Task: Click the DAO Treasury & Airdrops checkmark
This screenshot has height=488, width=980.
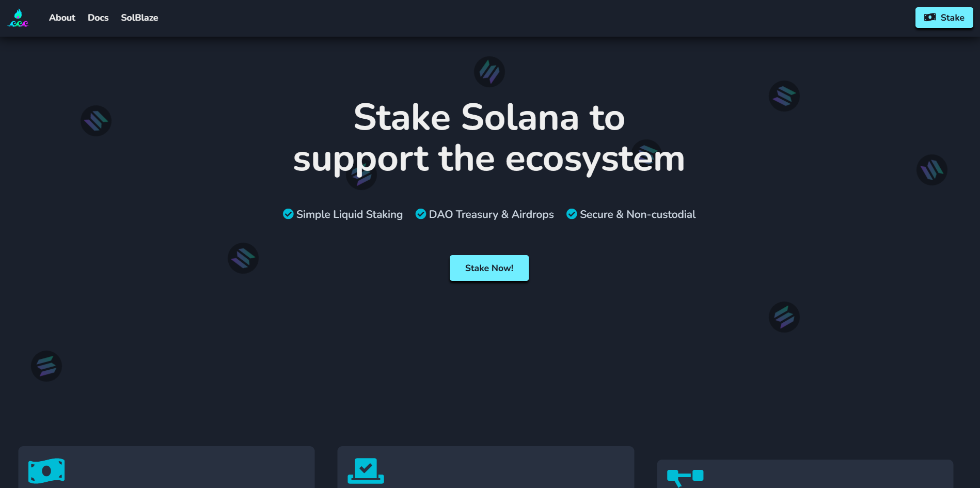Action: pos(421,214)
